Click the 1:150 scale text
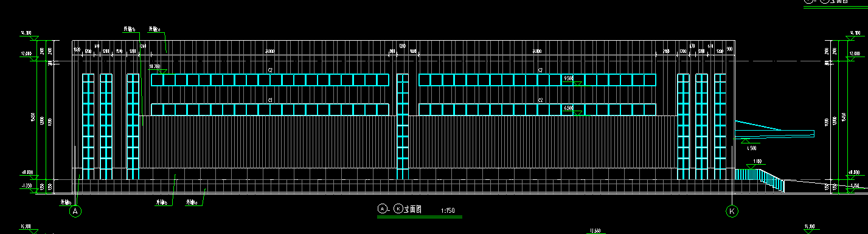Viewport: 868px width, 234px height. pos(447,210)
